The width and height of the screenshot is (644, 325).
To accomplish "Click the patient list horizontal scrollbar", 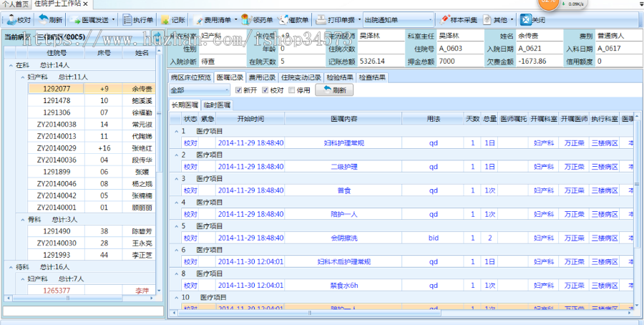I will click(80, 298).
